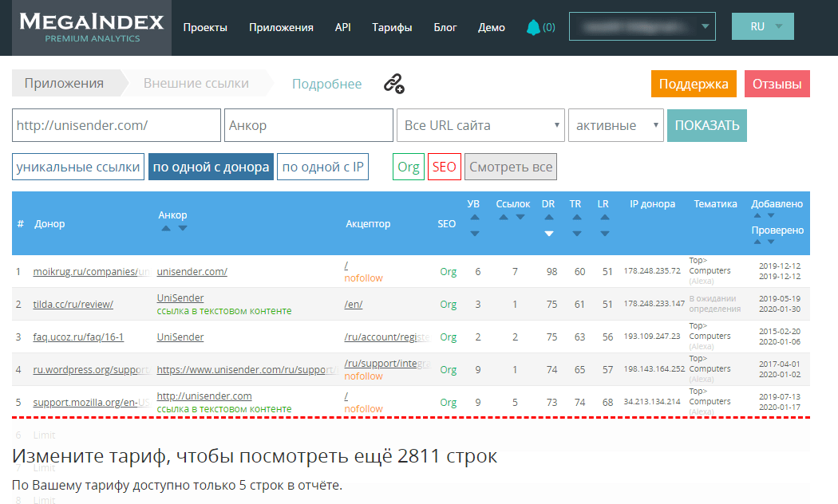Go to MegaIndex logo home
This screenshot has width=838, height=504.
[x=92, y=28]
